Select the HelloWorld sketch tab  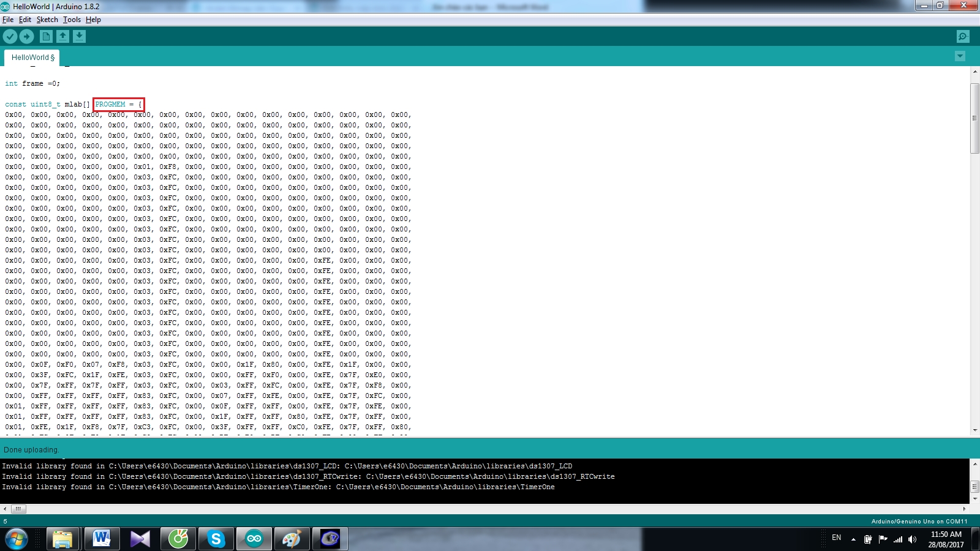click(x=32, y=58)
